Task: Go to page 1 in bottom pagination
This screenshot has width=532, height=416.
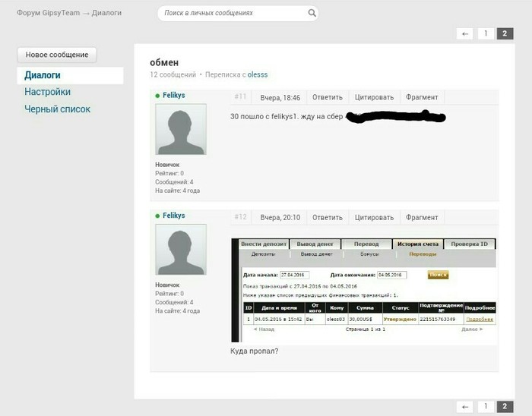Action: (x=486, y=407)
